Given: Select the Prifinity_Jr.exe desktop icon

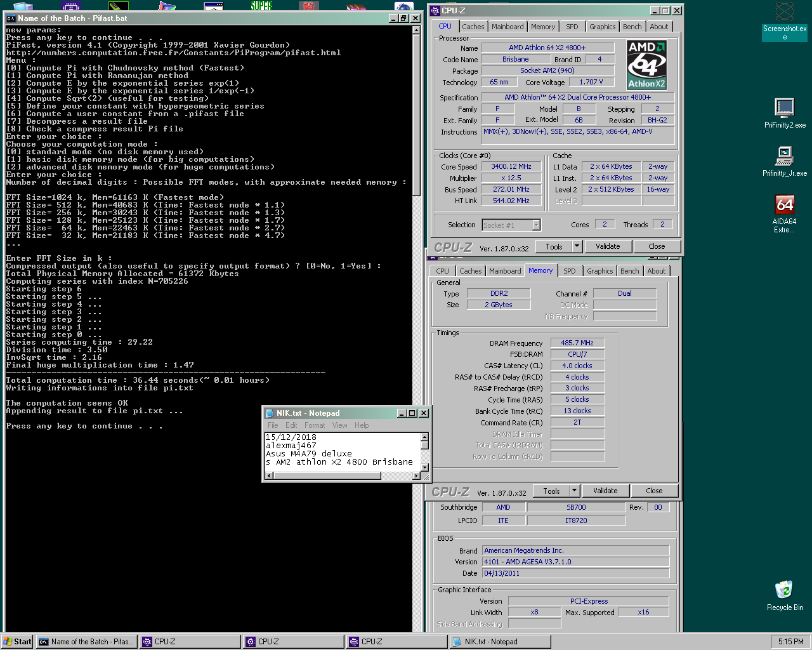Looking at the screenshot, I should point(785,161).
